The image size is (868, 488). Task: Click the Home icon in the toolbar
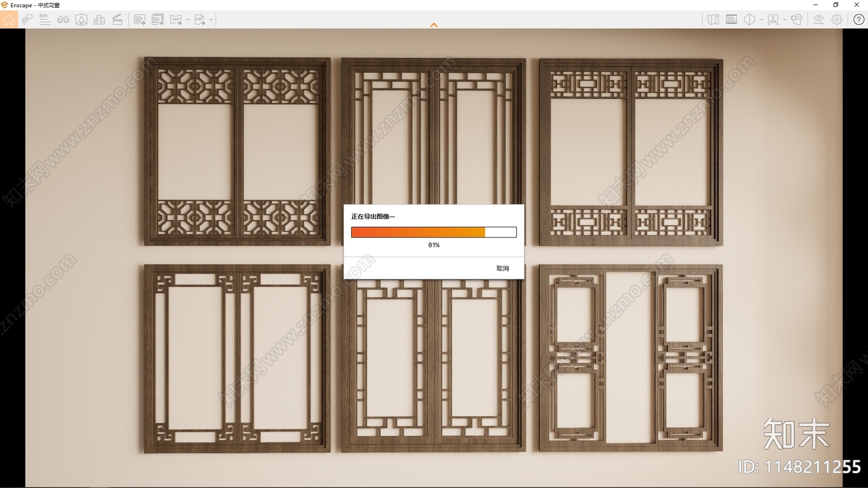point(9,20)
